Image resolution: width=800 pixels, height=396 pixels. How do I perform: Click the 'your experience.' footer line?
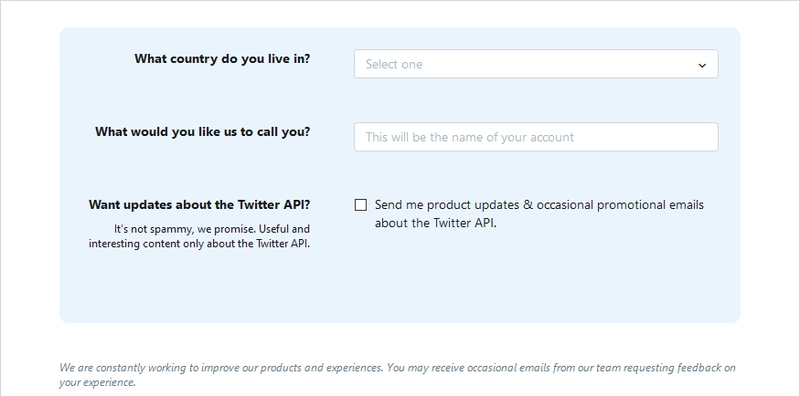[97, 382]
